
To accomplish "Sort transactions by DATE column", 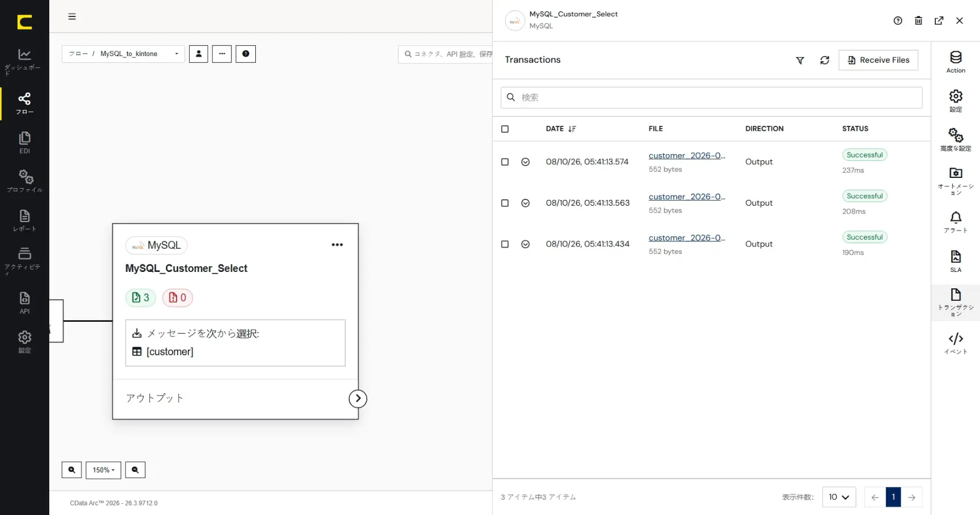I will (560, 129).
